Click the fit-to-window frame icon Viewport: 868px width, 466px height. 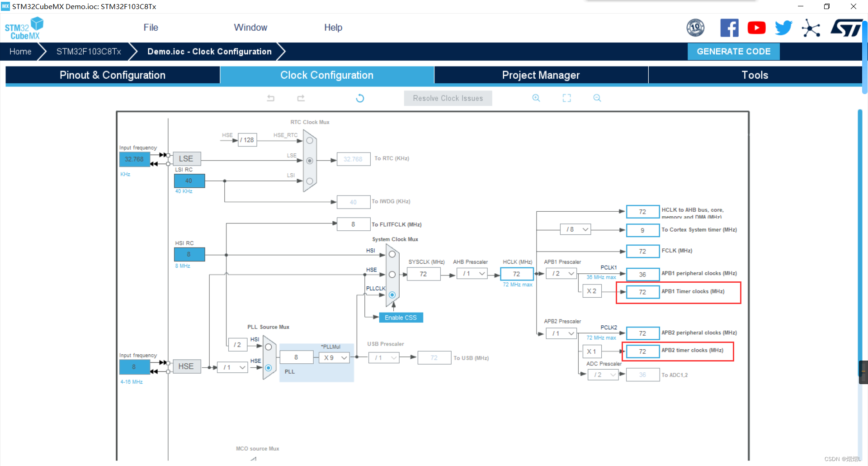(x=567, y=98)
